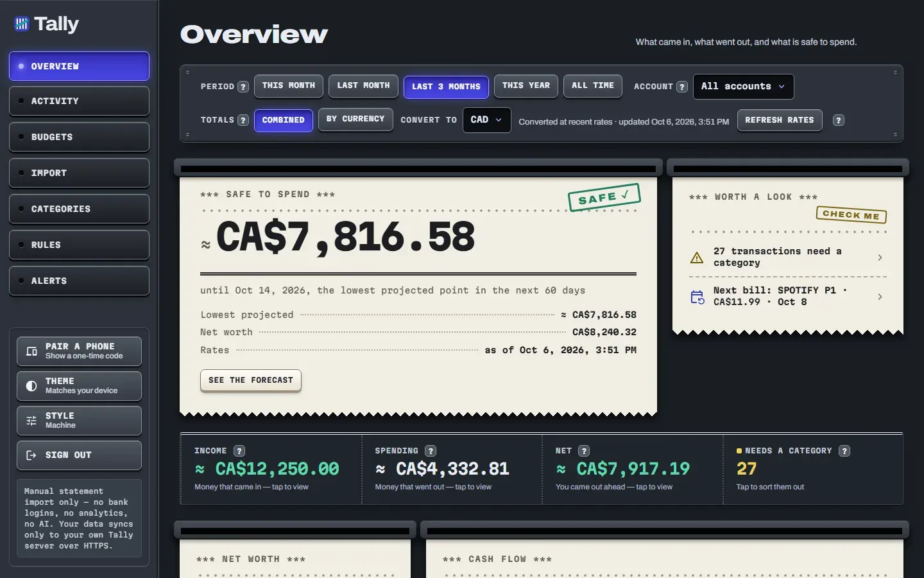The width and height of the screenshot is (924, 578).
Task: Open the Rules page
Action: point(79,245)
